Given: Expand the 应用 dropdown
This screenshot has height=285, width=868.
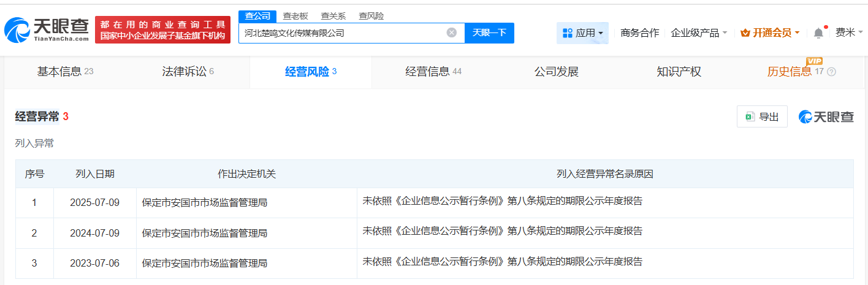Looking at the screenshot, I should (x=600, y=33).
